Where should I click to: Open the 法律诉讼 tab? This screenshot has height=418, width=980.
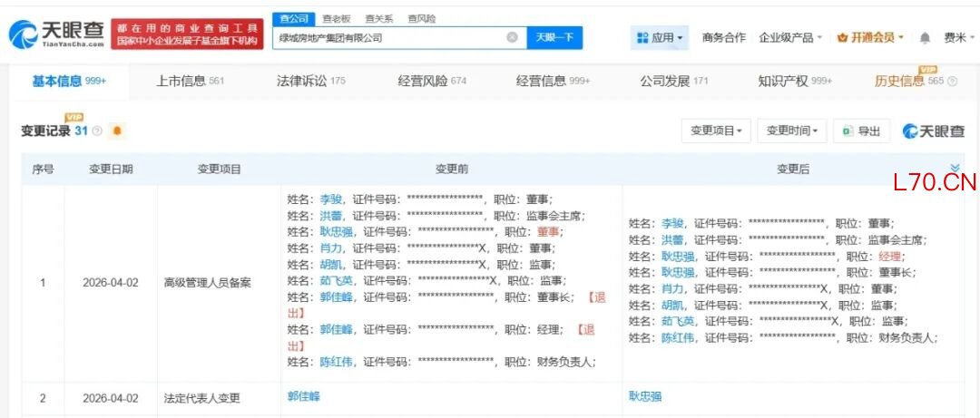tap(310, 81)
